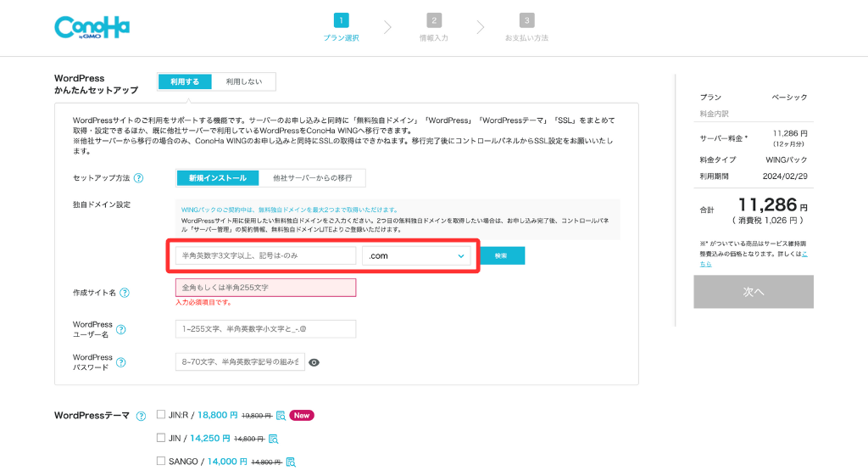Viewport: 868px width, 476px height.
Task: Click the 次へ button
Action: pyautogui.click(x=754, y=292)
